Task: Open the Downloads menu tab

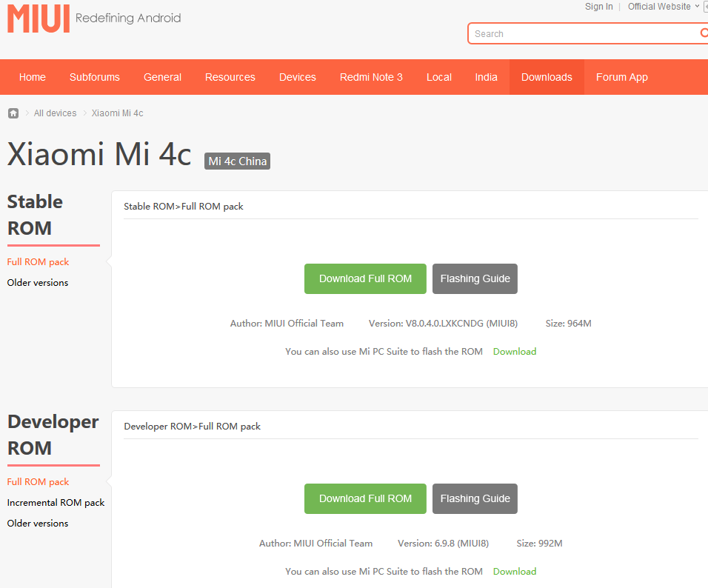Action: (x=547, y=77)
